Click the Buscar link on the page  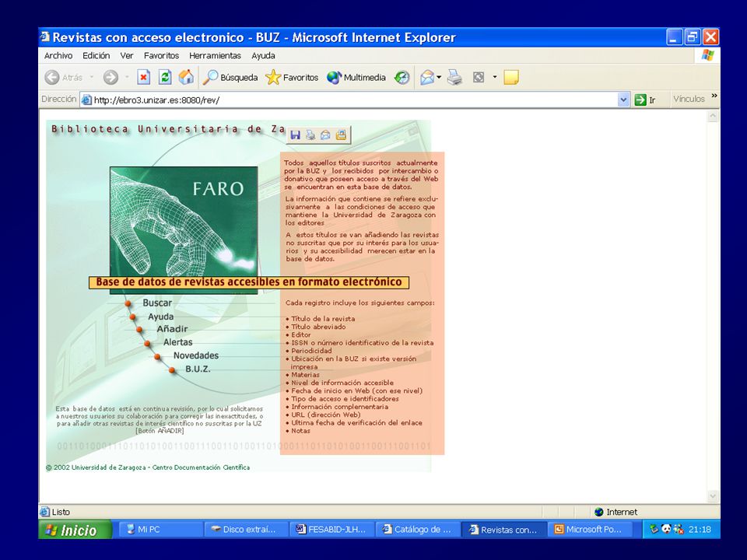(157, 303)
